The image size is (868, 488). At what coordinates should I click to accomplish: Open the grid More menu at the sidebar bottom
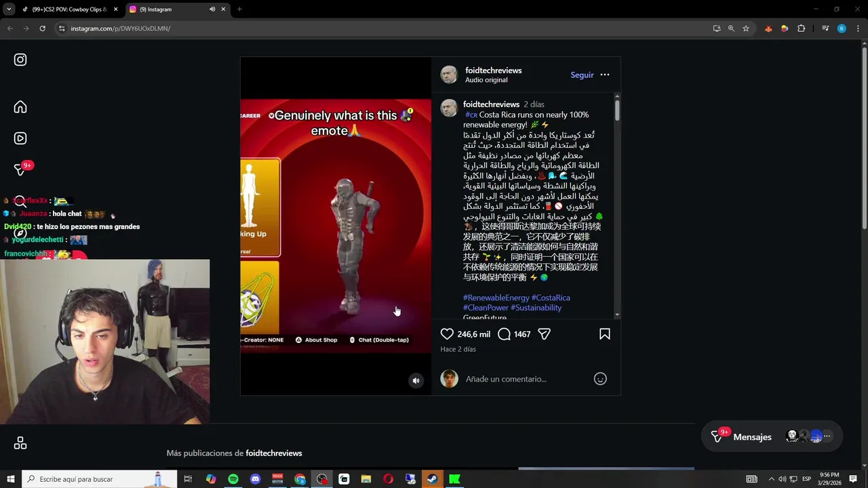[20, 443]
